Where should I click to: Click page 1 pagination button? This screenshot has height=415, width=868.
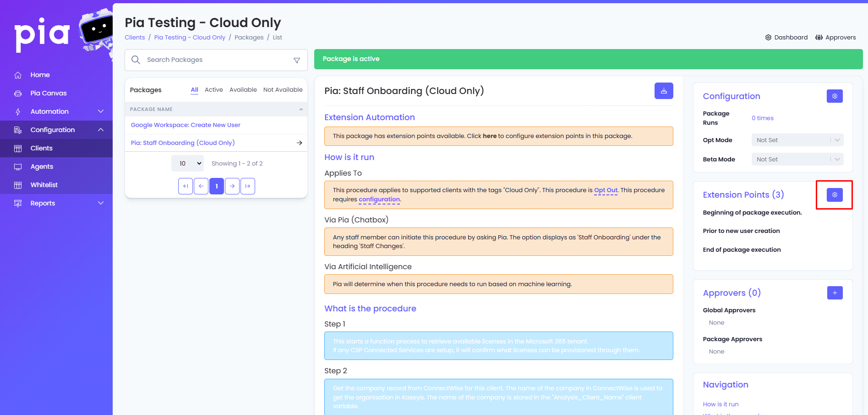[x=217, y=186]
